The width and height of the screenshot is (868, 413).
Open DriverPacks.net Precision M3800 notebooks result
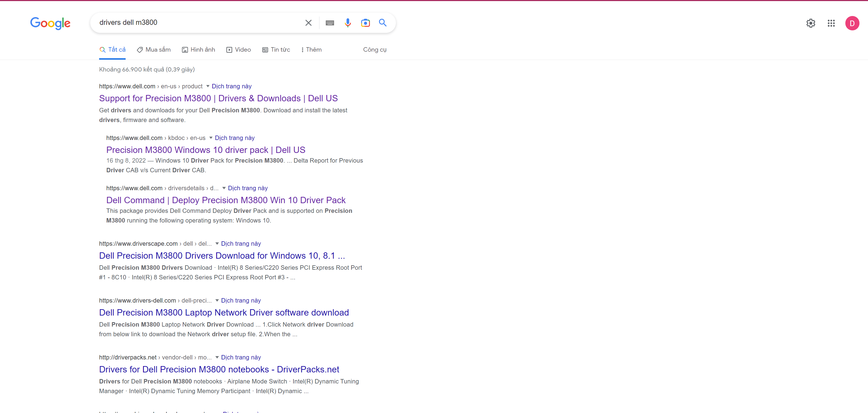(219, 369)
